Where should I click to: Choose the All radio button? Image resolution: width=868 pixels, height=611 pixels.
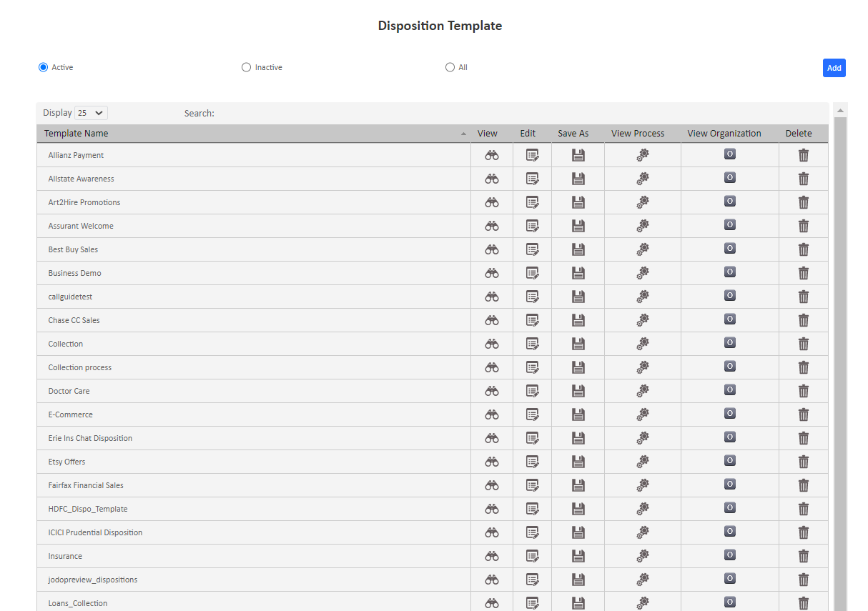pos(450,66)
